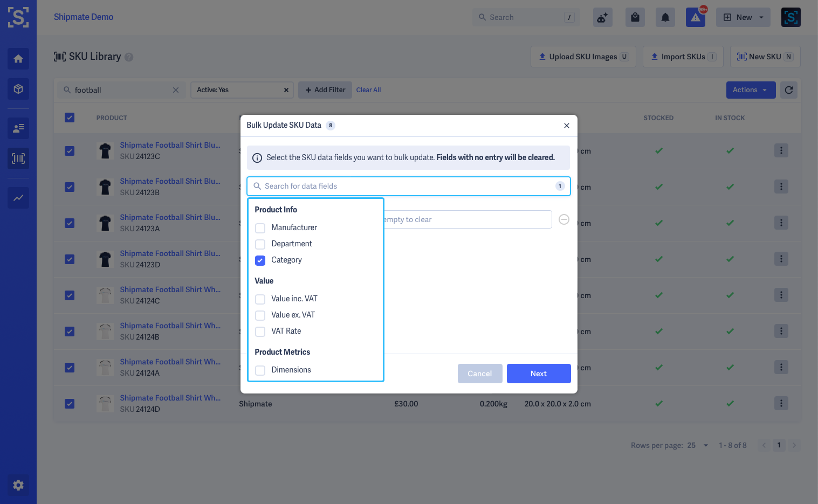Check the Manufacturer data field
Screen dimensions: 818x504
tap(260, 228)
